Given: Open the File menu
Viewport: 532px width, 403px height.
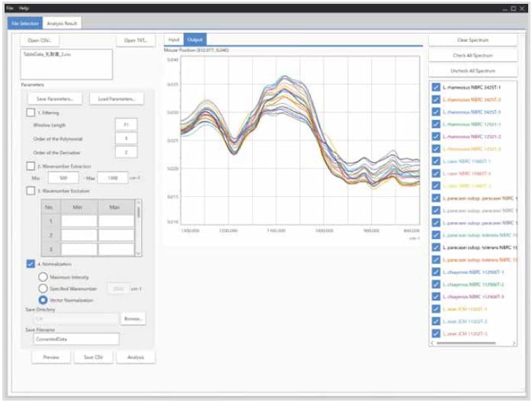Looking at the screenshot, I should [x=10, y=8].
